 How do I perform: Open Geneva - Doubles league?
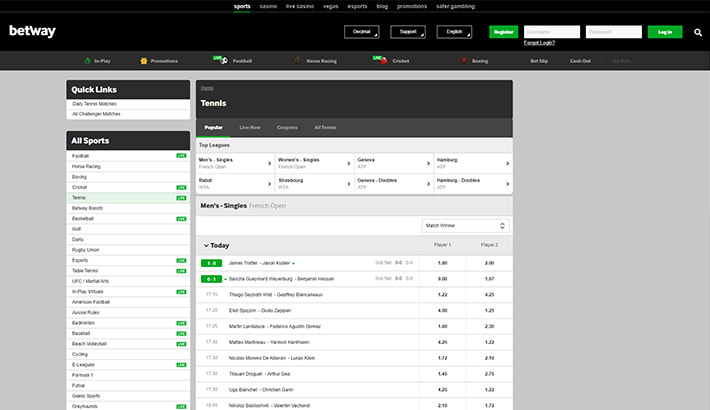pyautogui.click(x=394, y=183)
